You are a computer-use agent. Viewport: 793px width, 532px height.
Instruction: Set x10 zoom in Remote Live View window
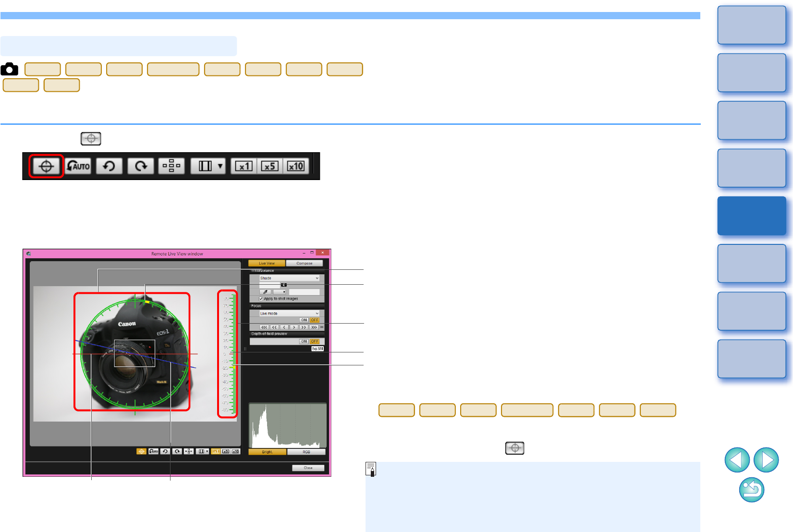(x=235, y=451)
